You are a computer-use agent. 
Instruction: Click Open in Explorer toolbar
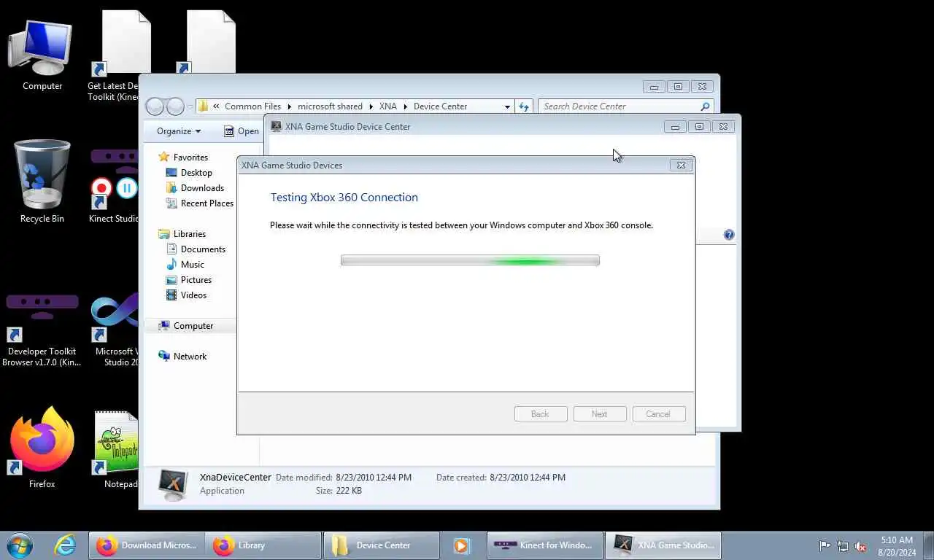point(242,131)
